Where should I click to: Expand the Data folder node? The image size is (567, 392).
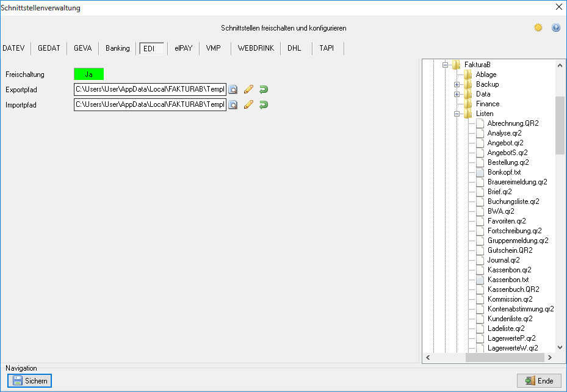[457, 95]
